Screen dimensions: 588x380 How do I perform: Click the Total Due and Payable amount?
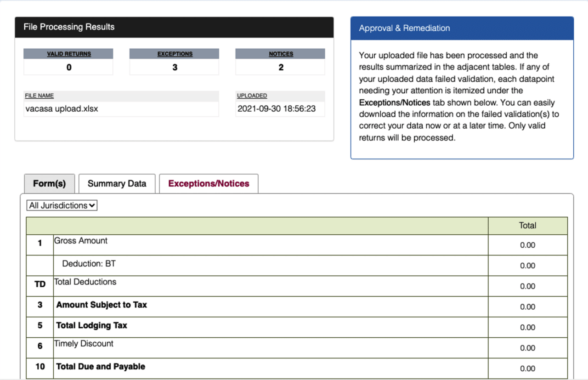coord(527,369)
